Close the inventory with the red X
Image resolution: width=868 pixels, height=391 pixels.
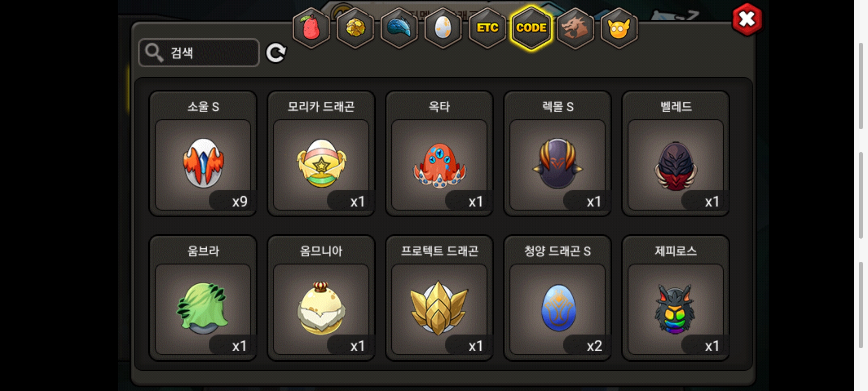[x=747, y=20]
